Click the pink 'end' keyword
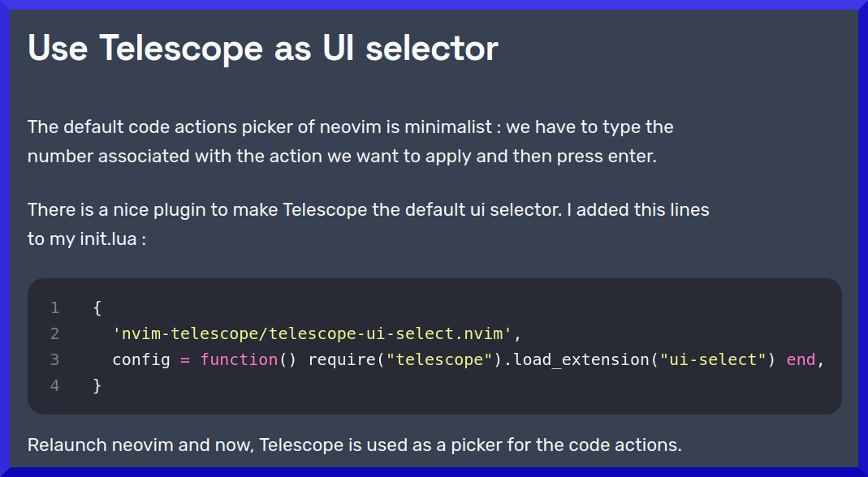Image resolution: width=868 pixels, height=477 pixels. (801, 359)
